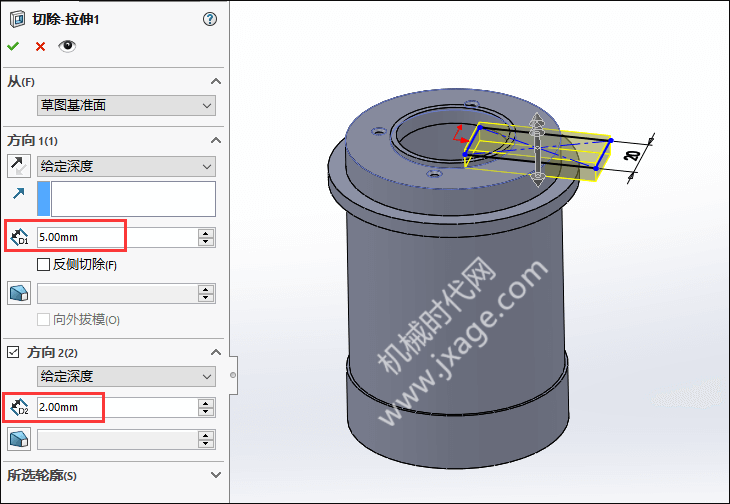Collapse the 方向 1(1) section

[216, 140]
